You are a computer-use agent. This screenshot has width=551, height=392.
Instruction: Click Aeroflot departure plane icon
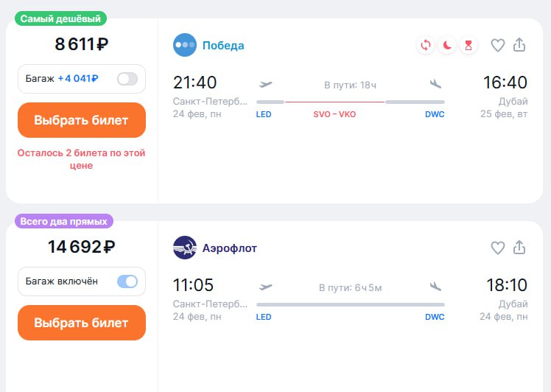tap(266, 287)
